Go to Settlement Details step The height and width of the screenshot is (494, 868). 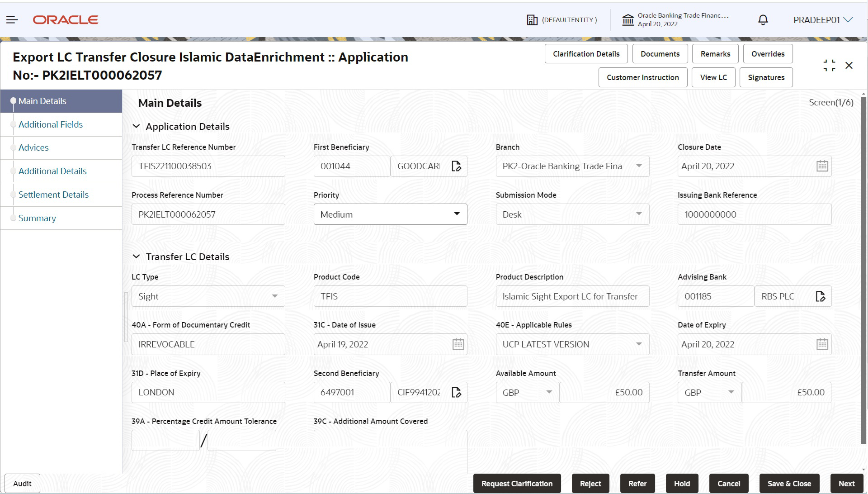[53, 195]
